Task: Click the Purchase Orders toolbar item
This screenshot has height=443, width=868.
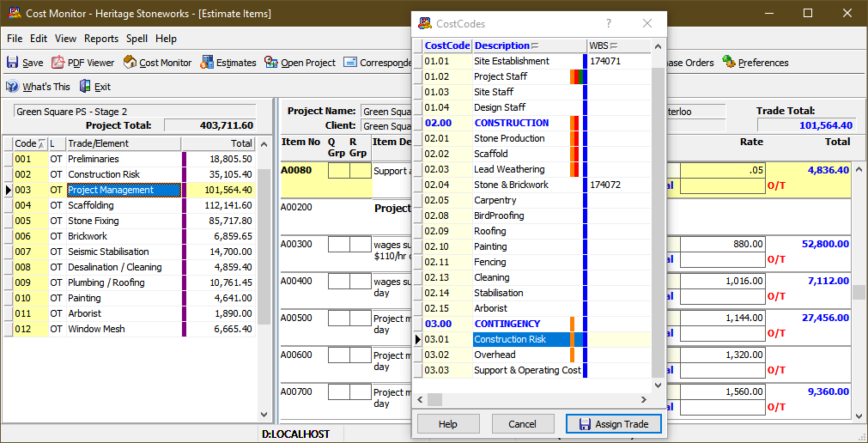Action: point(691,63)
